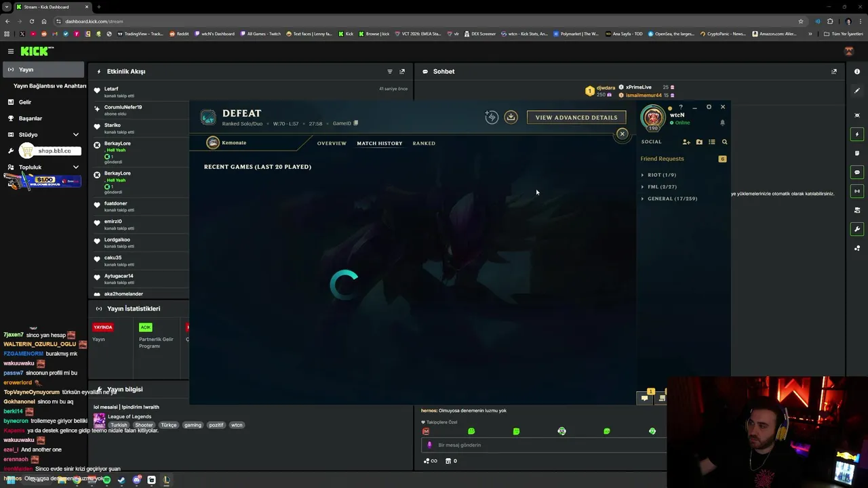Pop out the Etkinlik Akışı panel

tap(402, 71)
